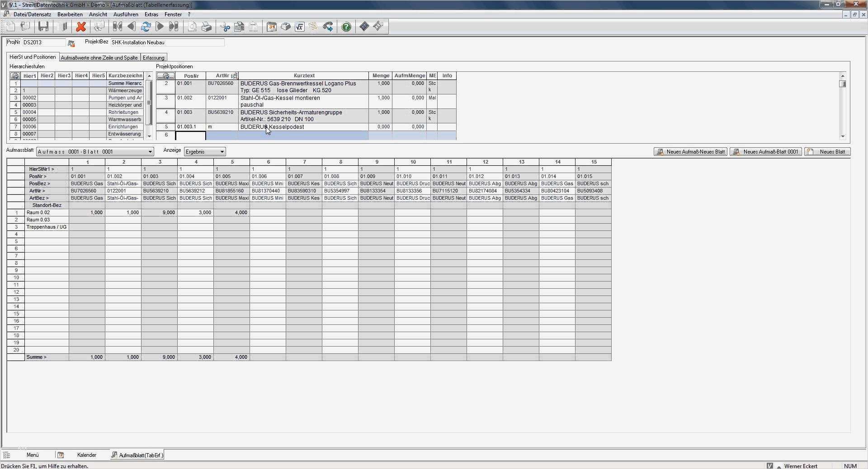Select position row 01.002 Stahl-Öl-/Gas-Kessel montieren
868x469 pixels.
(306, 101)
